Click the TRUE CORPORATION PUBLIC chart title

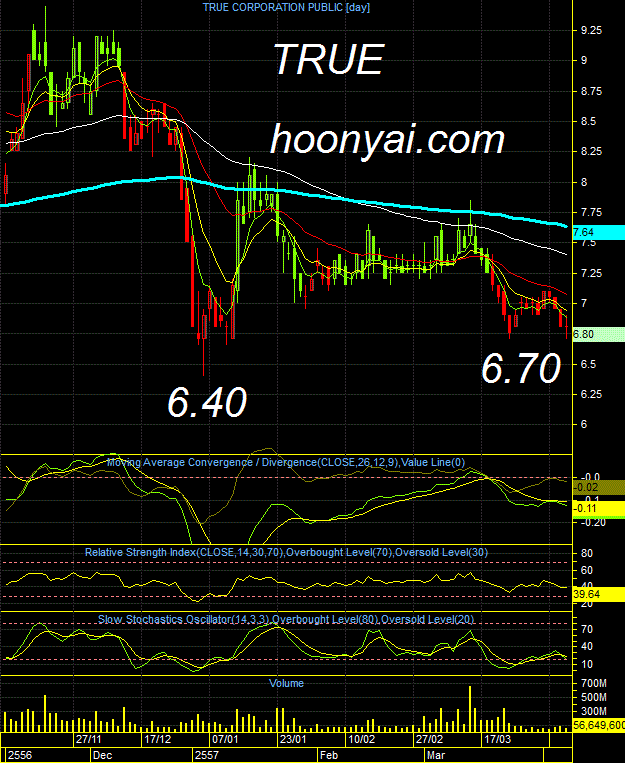coord(286,7)
